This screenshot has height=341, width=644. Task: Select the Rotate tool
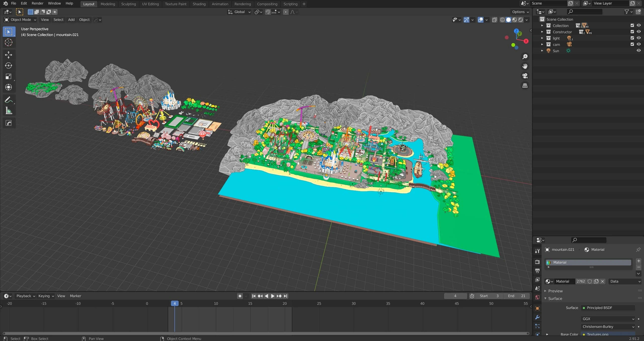click(x=9, y=65)
